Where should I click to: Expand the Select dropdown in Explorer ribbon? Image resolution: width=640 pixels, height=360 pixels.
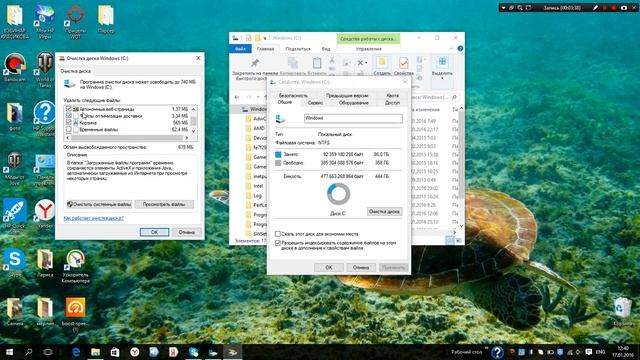point(442,78)
